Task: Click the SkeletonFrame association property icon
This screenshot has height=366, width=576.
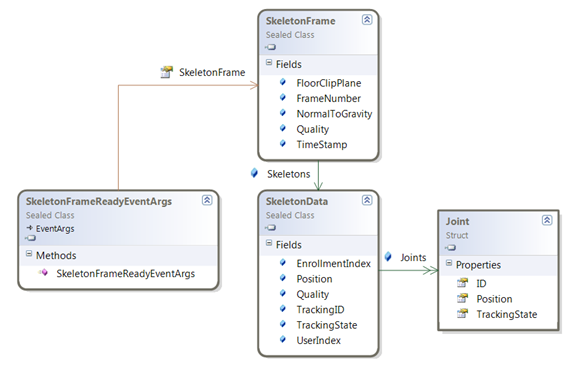Action: point(166,72)
